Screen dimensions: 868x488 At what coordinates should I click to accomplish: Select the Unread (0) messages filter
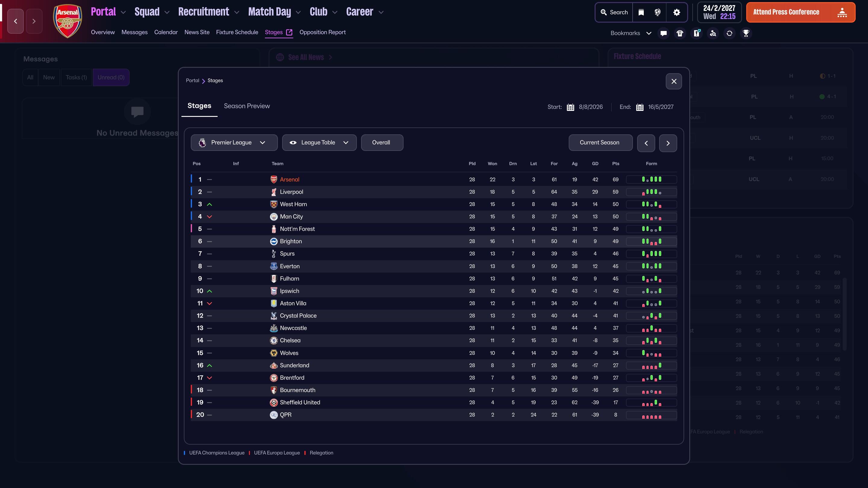[111, 77]
